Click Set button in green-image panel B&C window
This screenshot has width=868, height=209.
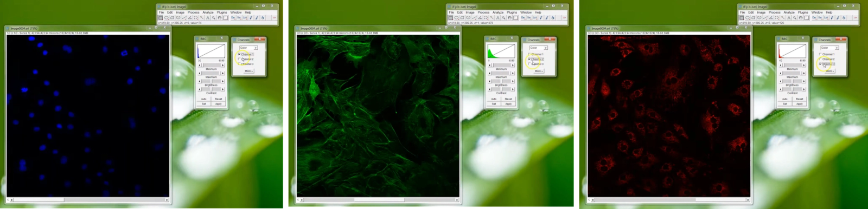(x=494, y=104)
